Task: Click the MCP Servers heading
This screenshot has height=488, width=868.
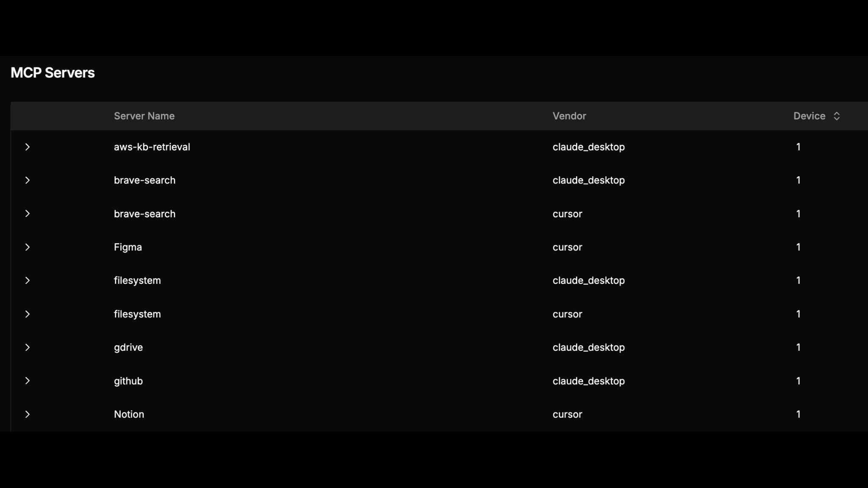Action: (53, 73)
